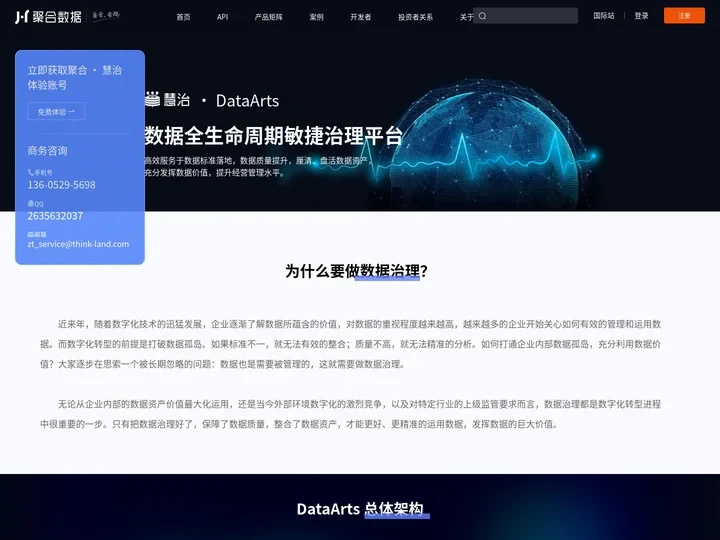Screen dimensions: 720x540
Task: Click the 数据全生命周期敏捷治理平台 headline
Action: click(x=274, y=135)
